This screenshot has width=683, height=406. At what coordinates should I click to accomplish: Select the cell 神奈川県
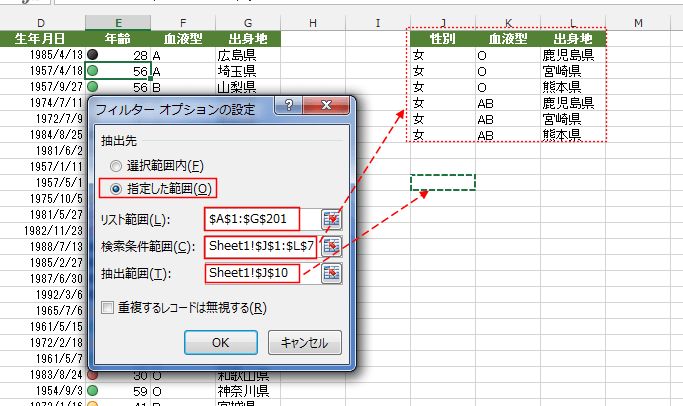point(248,391)
